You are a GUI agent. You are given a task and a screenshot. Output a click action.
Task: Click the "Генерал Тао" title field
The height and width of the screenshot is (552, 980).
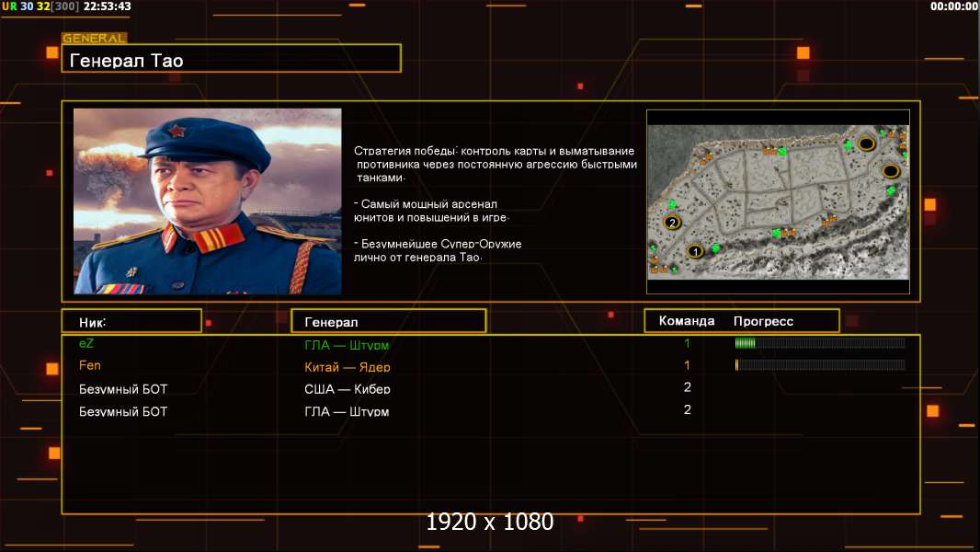point(232,58)
